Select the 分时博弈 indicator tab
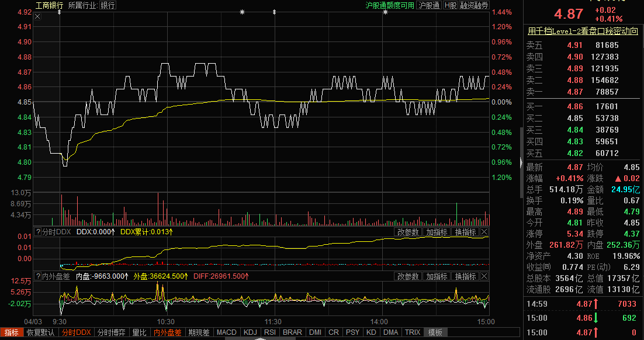This screenshot has width=644, height=340. point(112,332)
